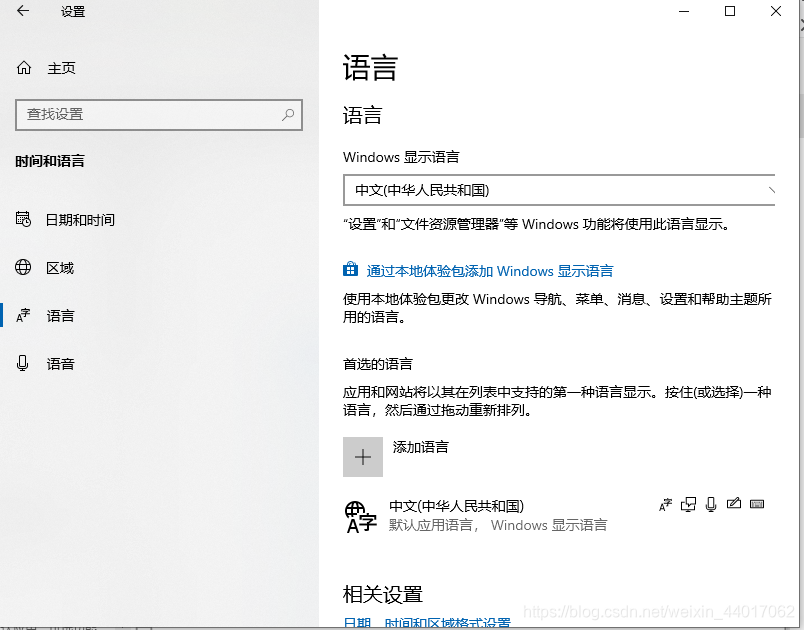The width and height of the screenshot is (804, 630).
Task: Close the 设置 window
Action: click(776, 11)
